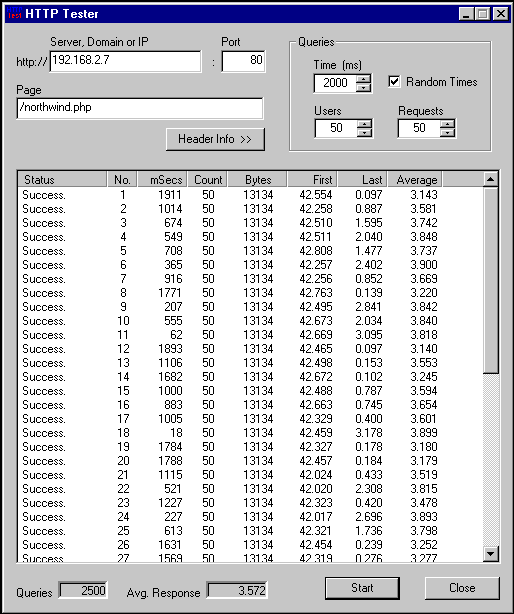
Task: Decrease the Users spinner value
Action: (x=364, y=132)
